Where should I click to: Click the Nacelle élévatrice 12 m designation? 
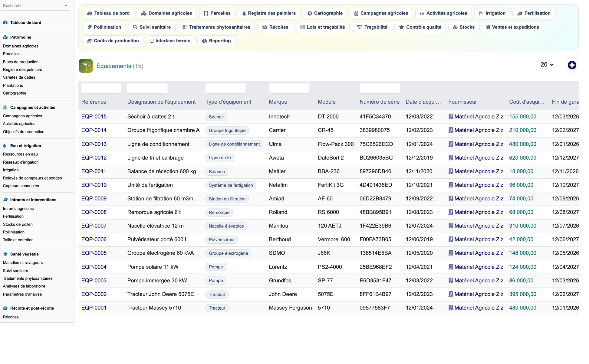[x=155, y=226]
